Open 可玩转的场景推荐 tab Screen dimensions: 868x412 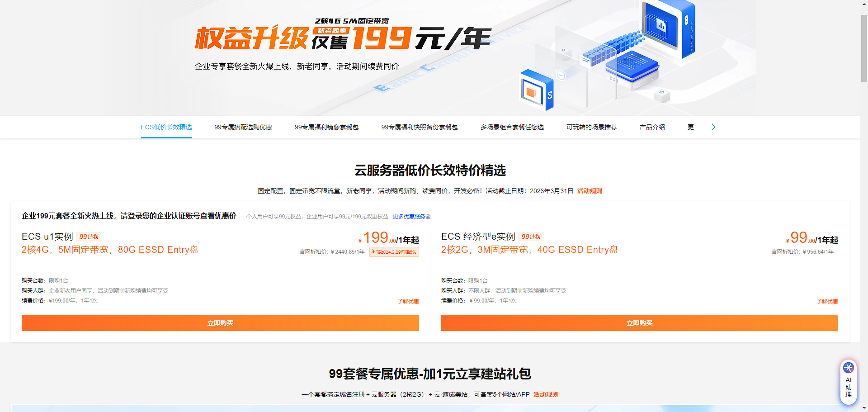click(592, 127)
